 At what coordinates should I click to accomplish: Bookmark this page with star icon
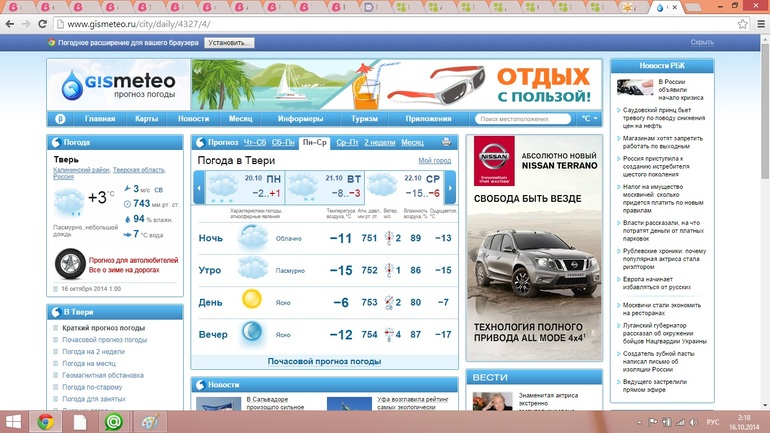(742, 24)
